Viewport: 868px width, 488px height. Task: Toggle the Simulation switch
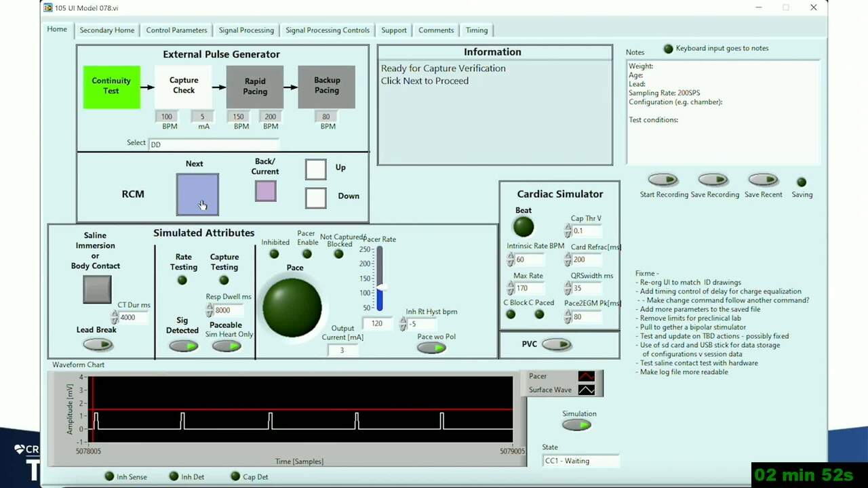click(577, 425)
